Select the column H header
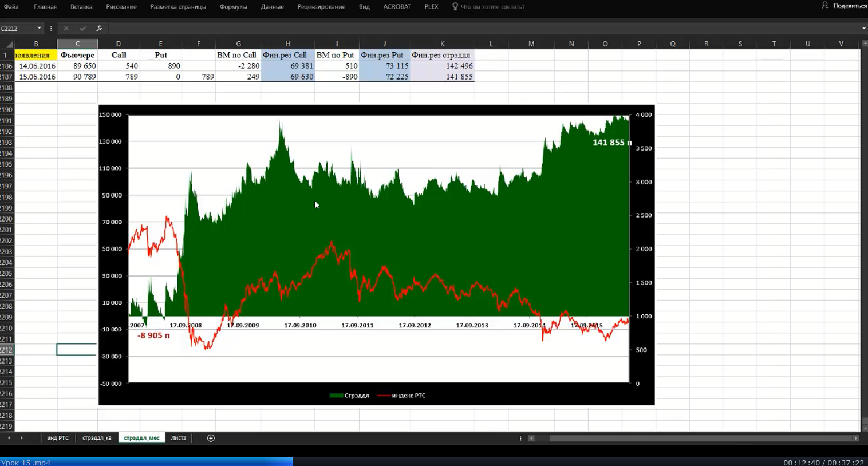Viewport: 868px width, 466px height. pos(287,44)
